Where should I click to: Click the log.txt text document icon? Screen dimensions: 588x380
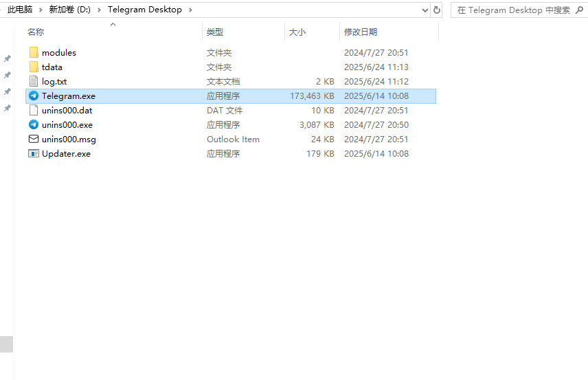[x=34, y=81]
